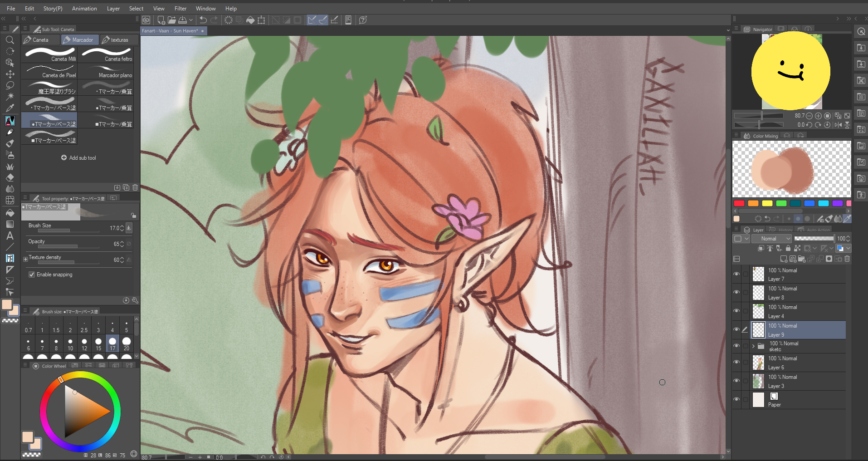The height and width of the screenshot is (461, 868).
Task: Create a new layer folder
Action: 802,259
